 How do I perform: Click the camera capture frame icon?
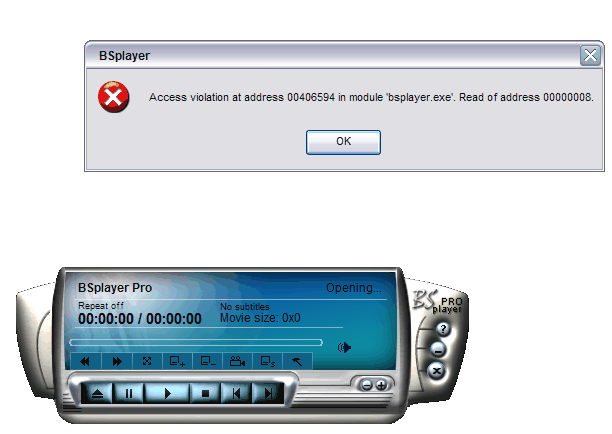point(238,361)
